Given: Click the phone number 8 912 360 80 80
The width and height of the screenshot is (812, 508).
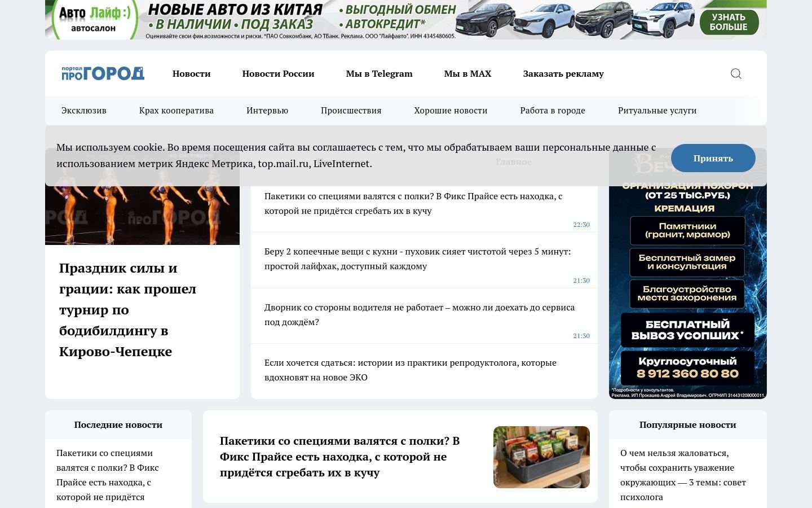Looking at the screenshot, I should (687, 374).
